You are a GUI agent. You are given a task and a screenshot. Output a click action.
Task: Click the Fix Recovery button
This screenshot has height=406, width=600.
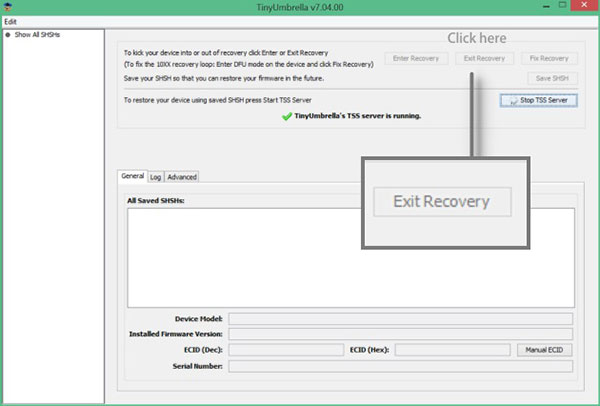pos(550,59)
